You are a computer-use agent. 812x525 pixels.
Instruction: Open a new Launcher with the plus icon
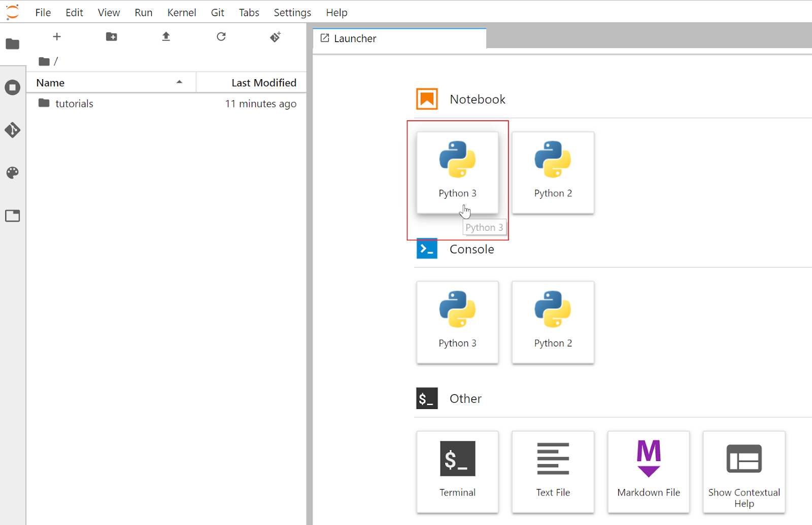57,37
